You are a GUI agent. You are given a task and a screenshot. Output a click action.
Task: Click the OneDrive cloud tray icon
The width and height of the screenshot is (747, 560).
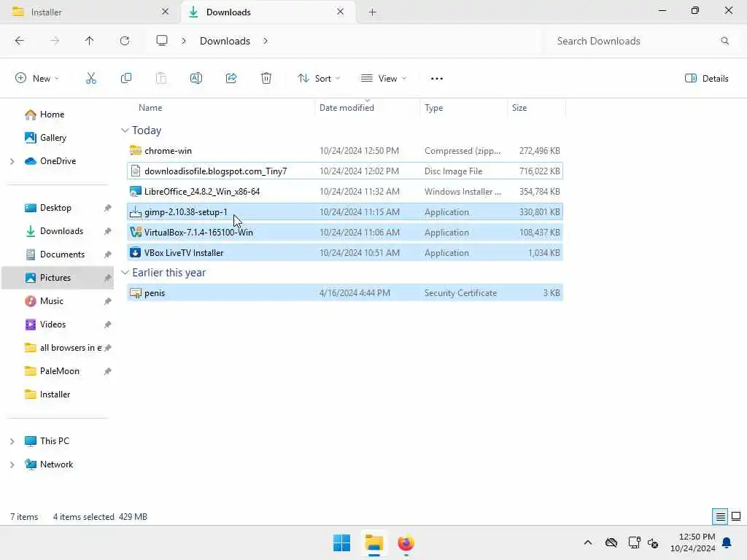611,542
